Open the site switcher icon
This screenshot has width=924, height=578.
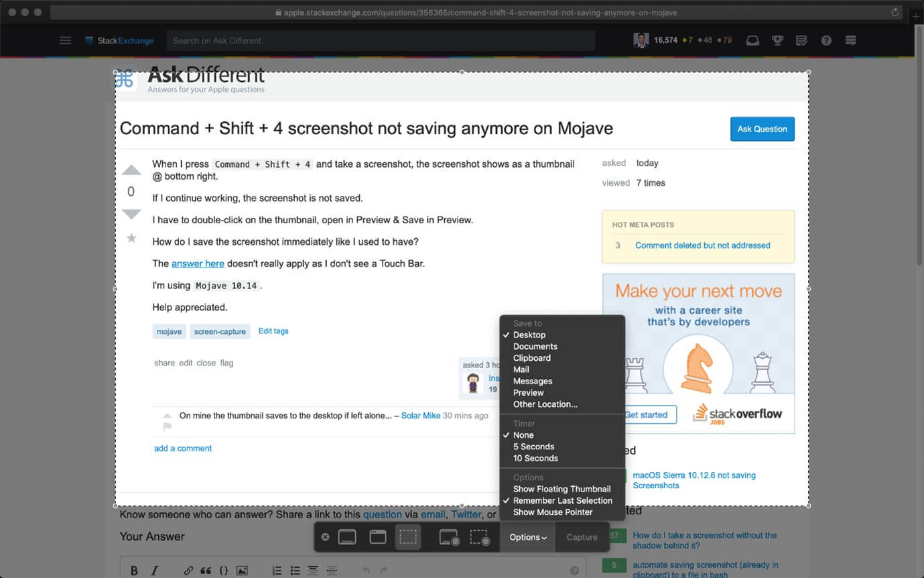(x=851, y=40)
